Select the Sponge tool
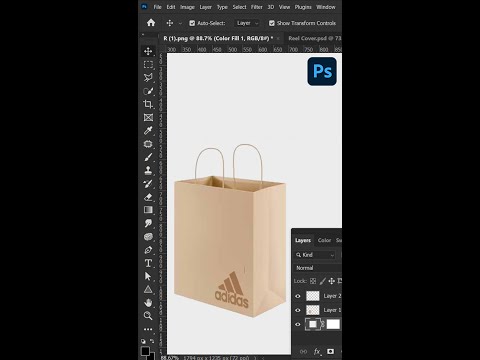 [148, 236]
